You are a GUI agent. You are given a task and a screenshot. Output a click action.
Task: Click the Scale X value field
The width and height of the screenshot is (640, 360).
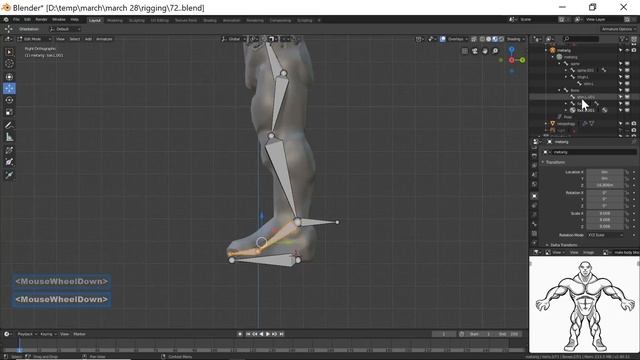605,213
